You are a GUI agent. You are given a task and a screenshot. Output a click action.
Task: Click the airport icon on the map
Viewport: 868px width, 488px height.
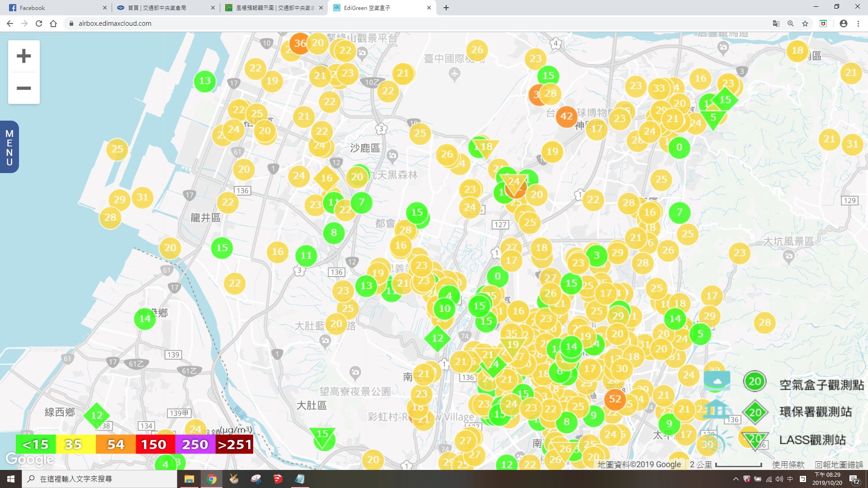tap(455, 73)
